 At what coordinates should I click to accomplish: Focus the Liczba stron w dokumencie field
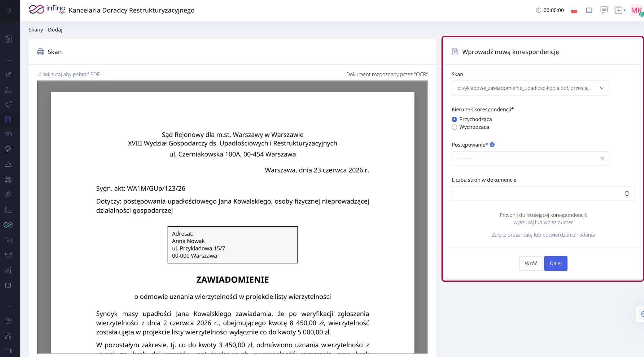click(543, 194)
